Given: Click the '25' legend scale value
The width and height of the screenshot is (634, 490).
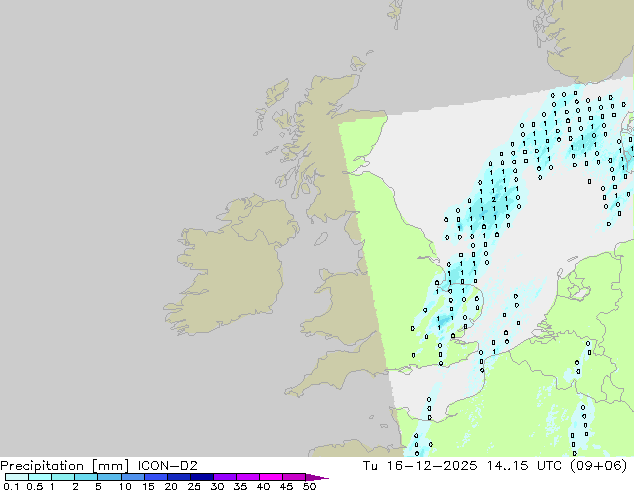Looking at the screenshot, I should click(x=194, y=486).
